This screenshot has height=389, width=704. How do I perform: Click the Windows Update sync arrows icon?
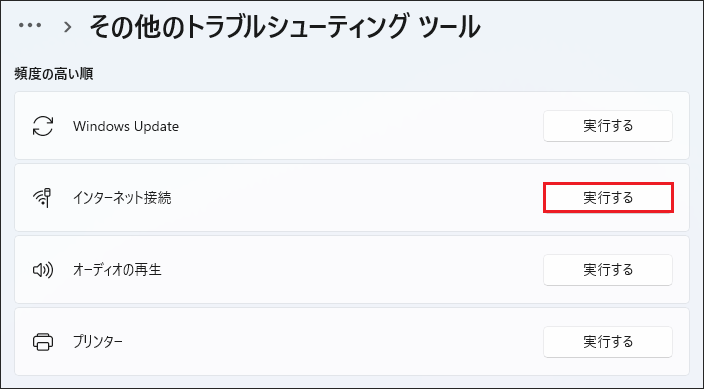43,126
